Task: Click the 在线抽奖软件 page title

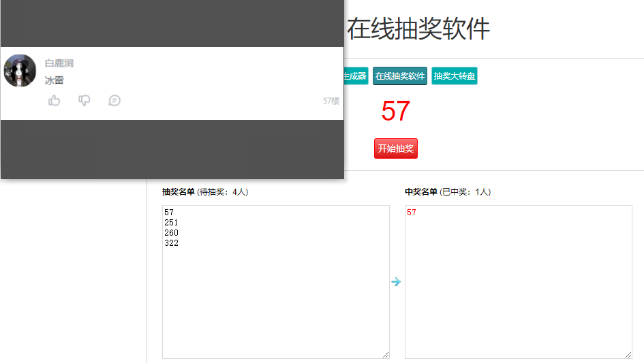Action: click(418, 29)
